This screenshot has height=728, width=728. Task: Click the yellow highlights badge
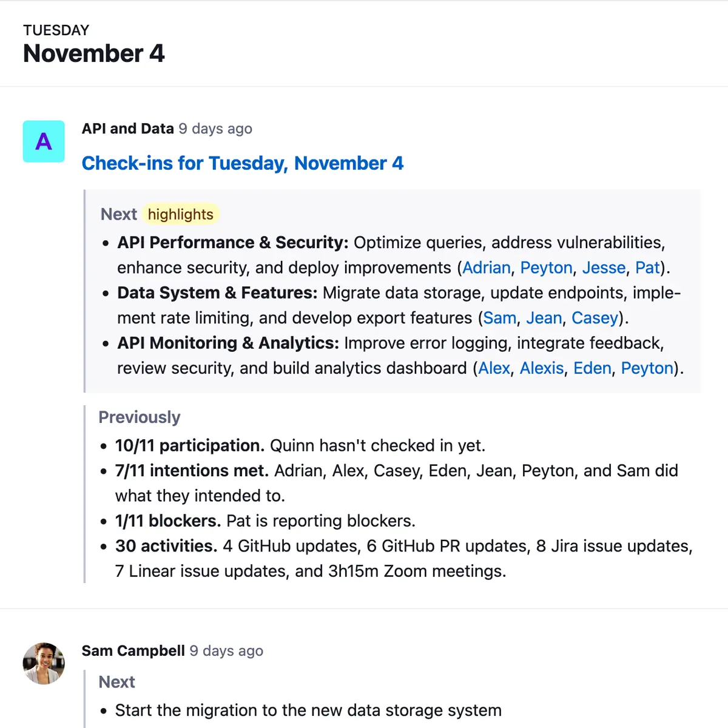(181, 214)
